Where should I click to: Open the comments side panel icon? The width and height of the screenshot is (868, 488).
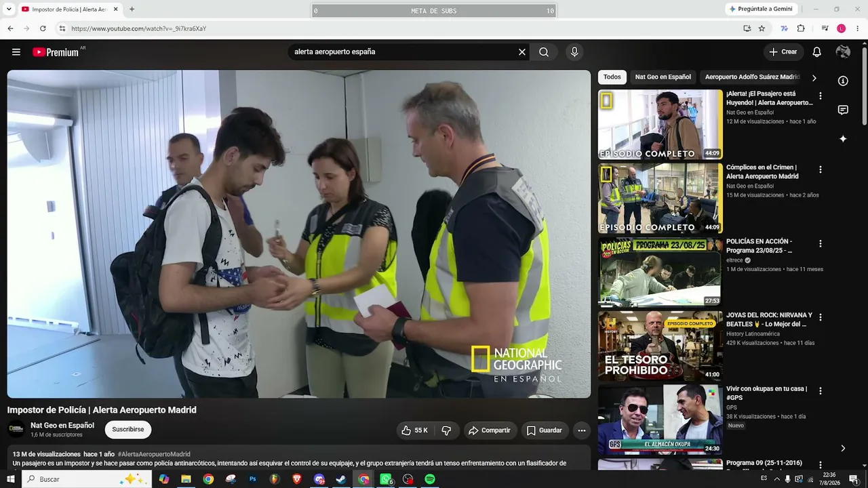tap(843, 110)
